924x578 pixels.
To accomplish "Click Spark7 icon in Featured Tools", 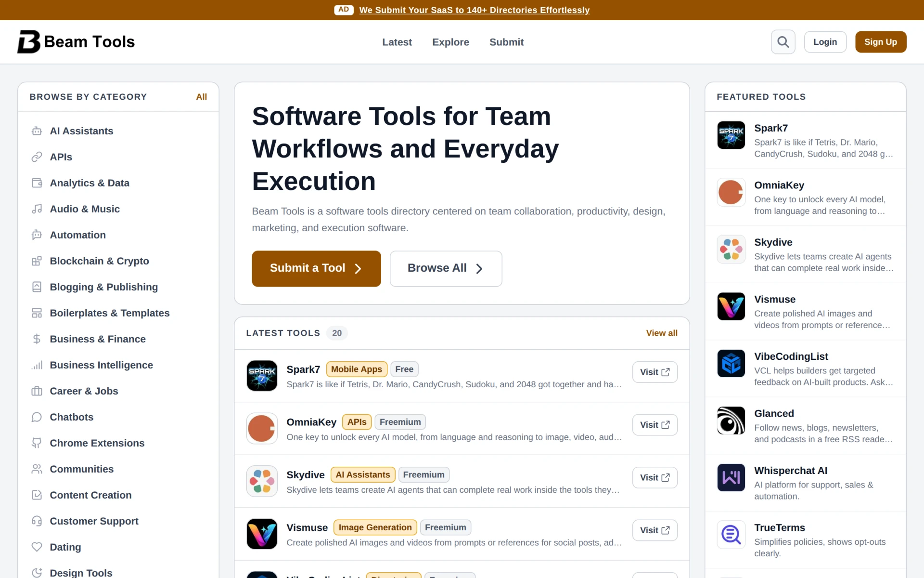I will [x=731, y=135].
